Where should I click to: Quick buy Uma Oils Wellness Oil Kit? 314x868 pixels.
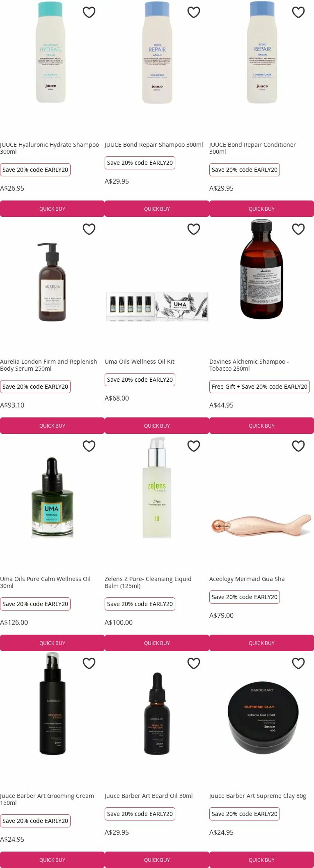point(157,426)
